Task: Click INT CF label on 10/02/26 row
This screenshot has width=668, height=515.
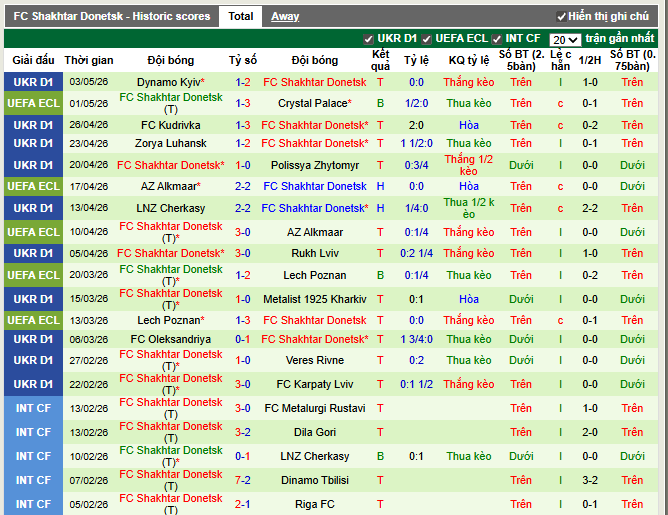Action: tap(33, 456)
